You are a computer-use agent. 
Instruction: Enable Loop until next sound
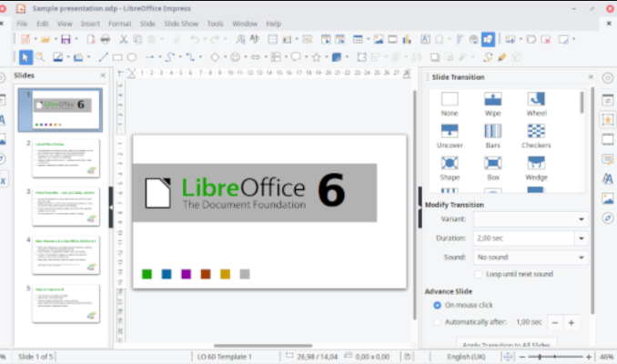478,273
